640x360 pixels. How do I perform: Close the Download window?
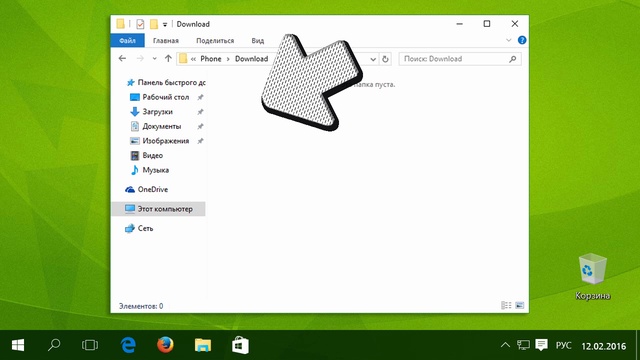(x=515, y=24)
